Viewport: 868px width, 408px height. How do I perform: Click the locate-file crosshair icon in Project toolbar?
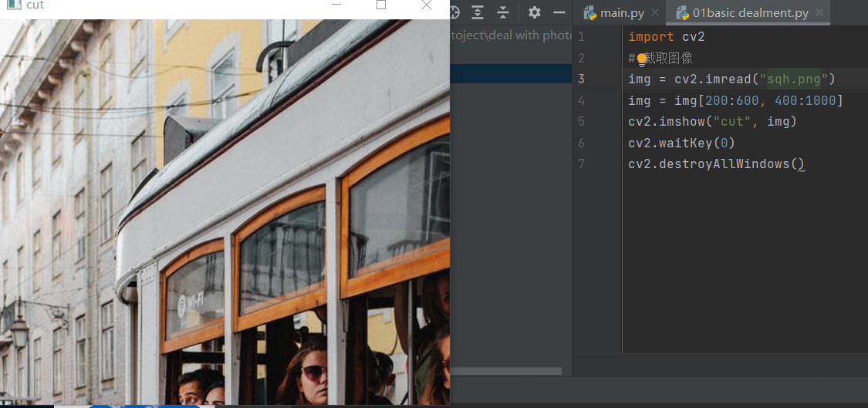454,12
